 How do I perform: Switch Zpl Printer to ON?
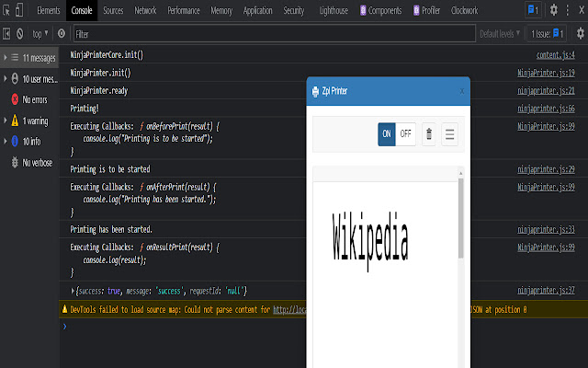[x=387, y=133]
